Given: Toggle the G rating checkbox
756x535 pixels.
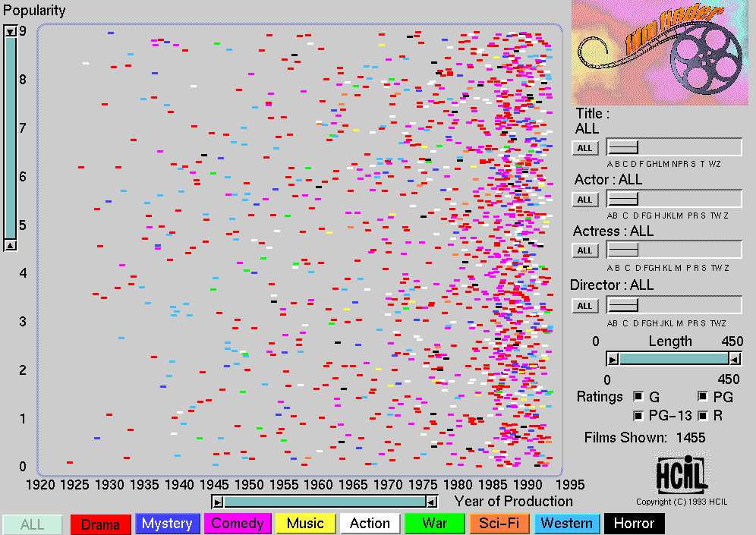Looking at the screenshot, I should (x=638, y=396).
